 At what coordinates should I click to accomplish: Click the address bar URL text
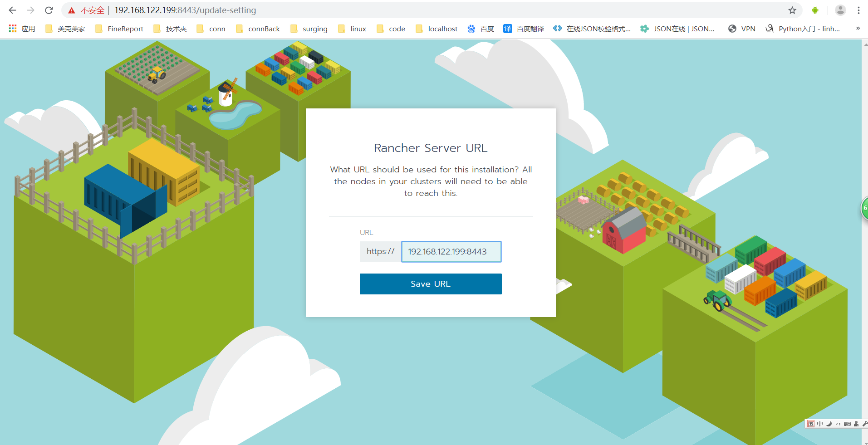pos(185,10)
